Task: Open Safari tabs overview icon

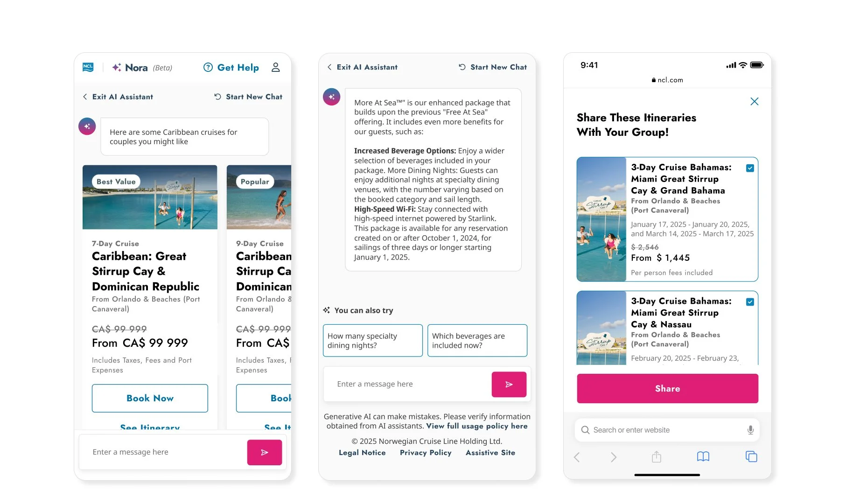Action: tap(751, 456)
